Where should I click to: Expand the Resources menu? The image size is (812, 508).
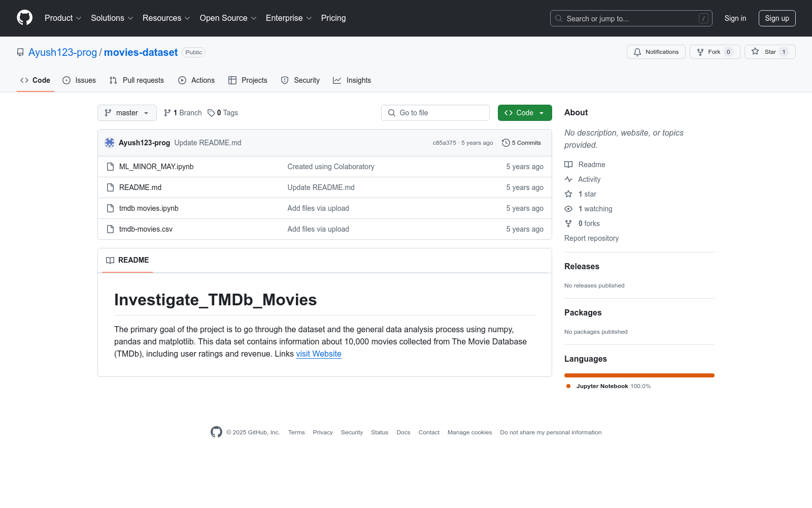point(166,18)
